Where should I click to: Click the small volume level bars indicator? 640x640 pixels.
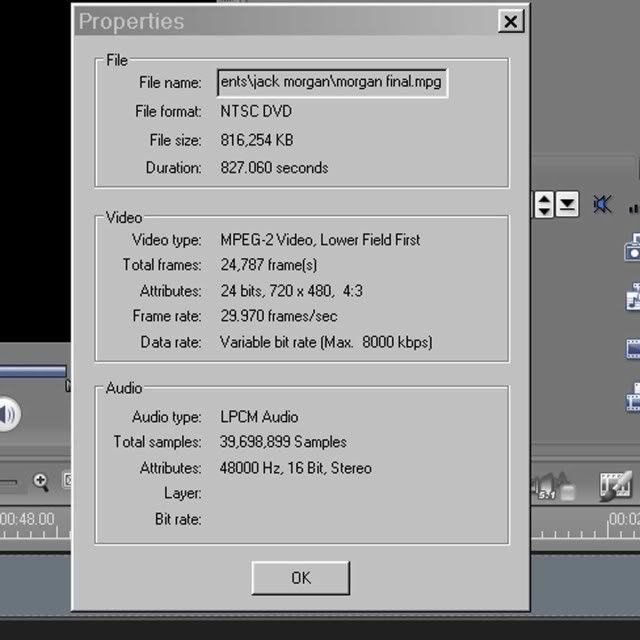(x=634, y=207)
